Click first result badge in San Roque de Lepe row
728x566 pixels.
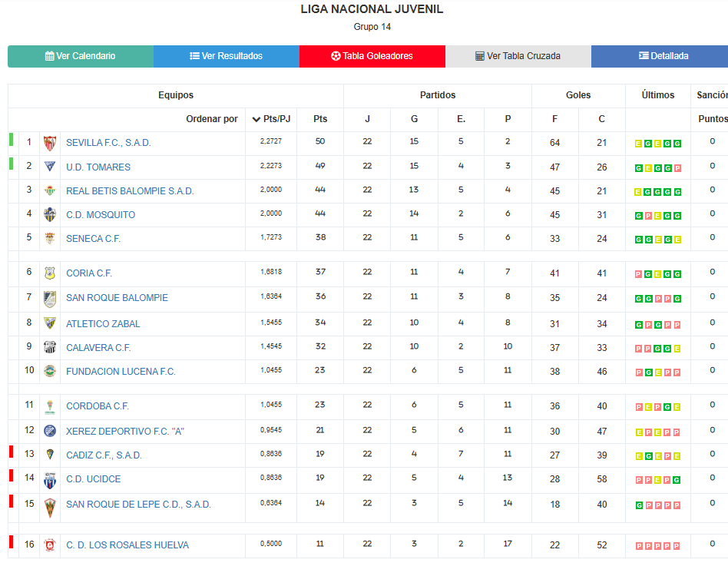coord(639,505)
